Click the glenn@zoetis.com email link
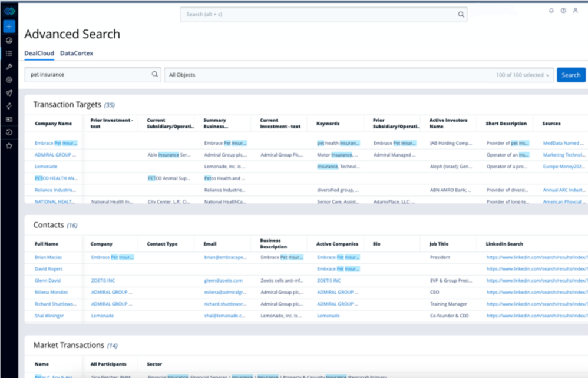The image size is (588, 378). 223,280
